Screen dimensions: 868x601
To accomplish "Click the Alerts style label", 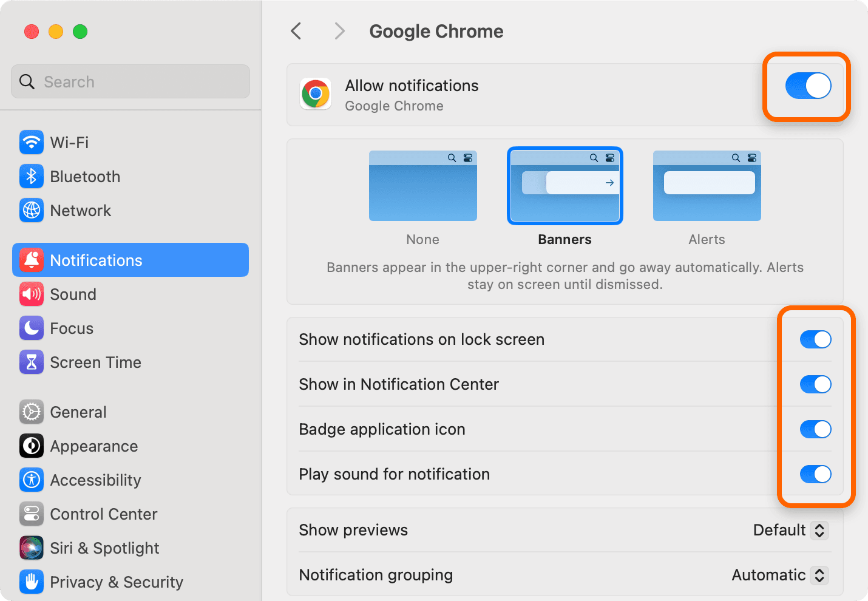I will 707,240.
